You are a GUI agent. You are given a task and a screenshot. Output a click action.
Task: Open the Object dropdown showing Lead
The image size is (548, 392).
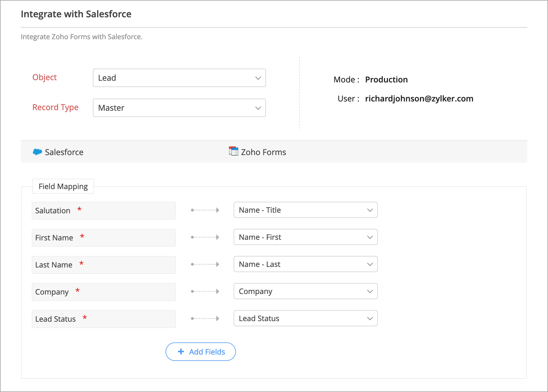(x=179, y=78)
